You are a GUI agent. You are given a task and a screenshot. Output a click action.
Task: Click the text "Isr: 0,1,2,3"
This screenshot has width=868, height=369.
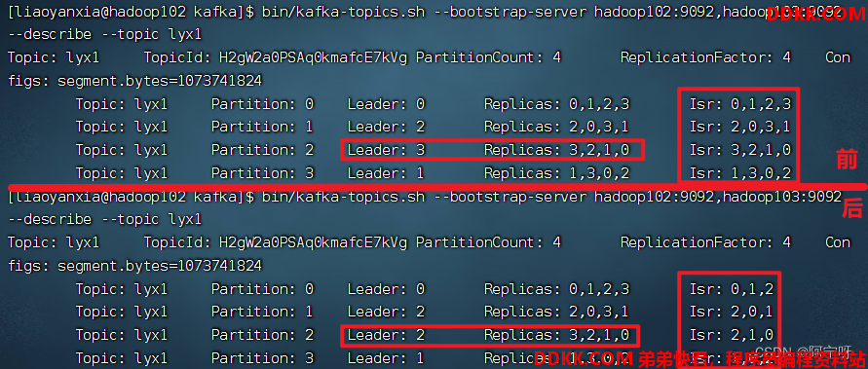[x=740, y=103]
